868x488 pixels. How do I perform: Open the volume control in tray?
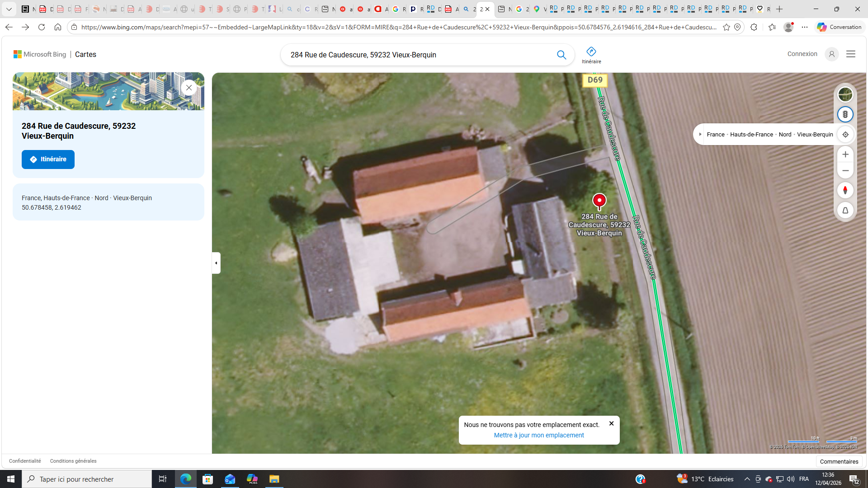(790, 479)
